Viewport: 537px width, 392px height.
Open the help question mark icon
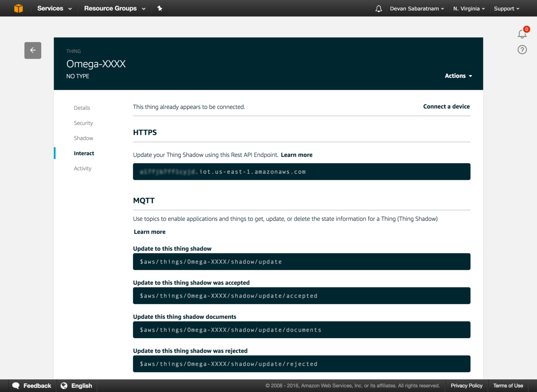pyautogui.click(x=522, y=50)
